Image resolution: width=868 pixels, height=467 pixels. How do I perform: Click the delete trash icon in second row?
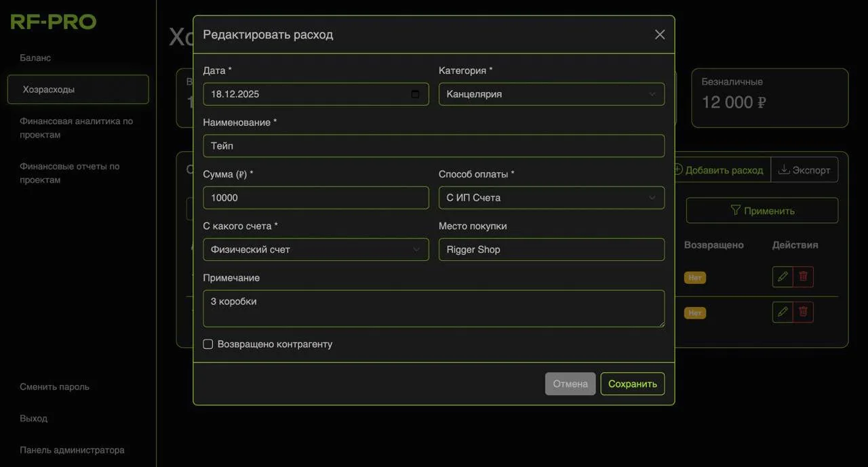(804, 312)
